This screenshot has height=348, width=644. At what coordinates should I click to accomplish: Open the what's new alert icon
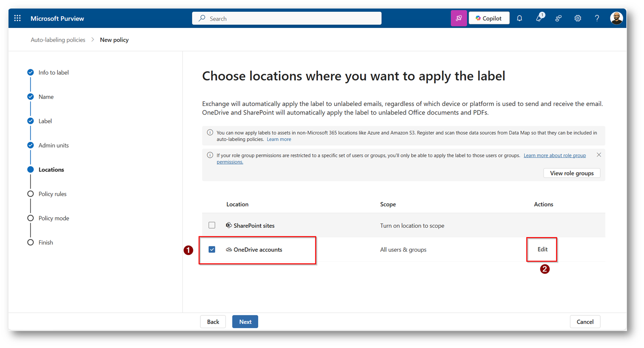coord(539,18)
